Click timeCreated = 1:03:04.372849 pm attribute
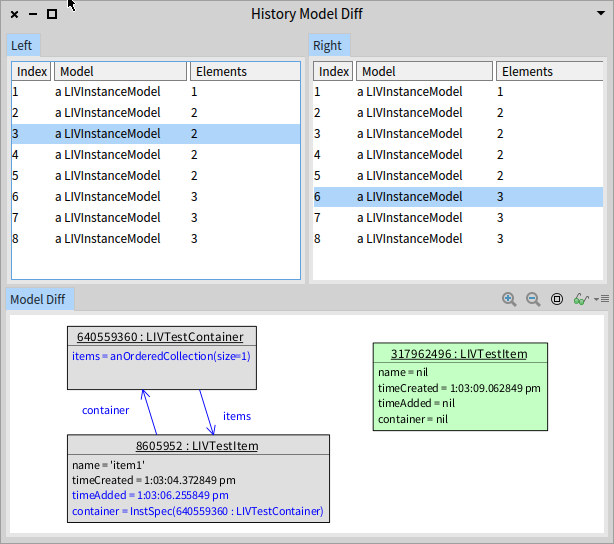Screen dimensions: 614x544 point(154,480)
